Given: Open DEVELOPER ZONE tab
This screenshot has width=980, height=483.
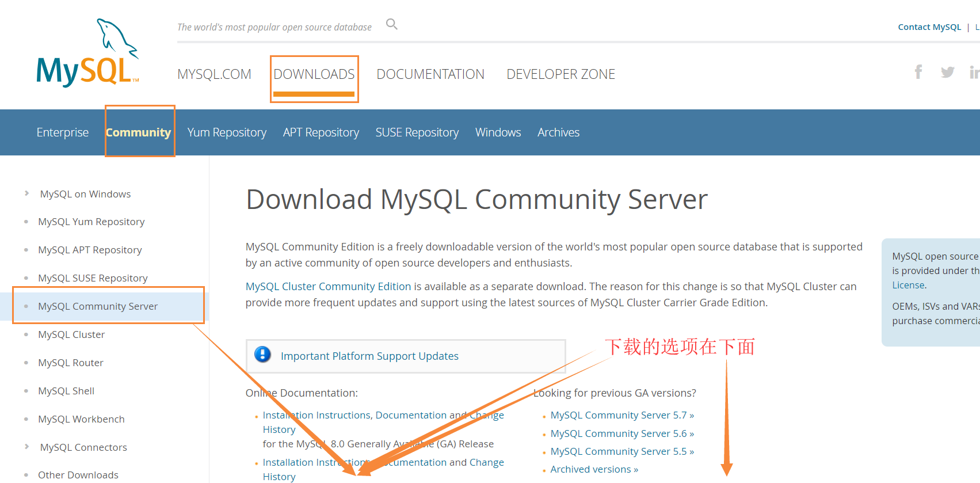Looking at the screenshot, I should pyautogui.click(x=560, y=74).
